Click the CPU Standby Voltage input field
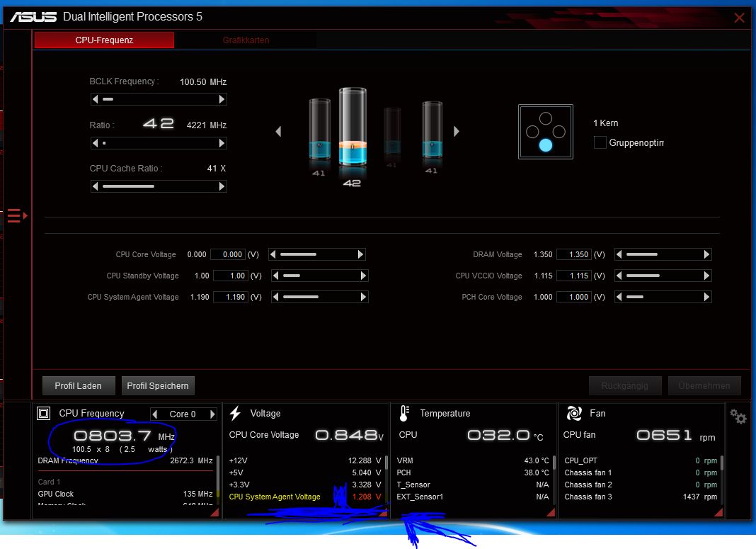The height and width of the screenshot is (549, 756). 231,276
